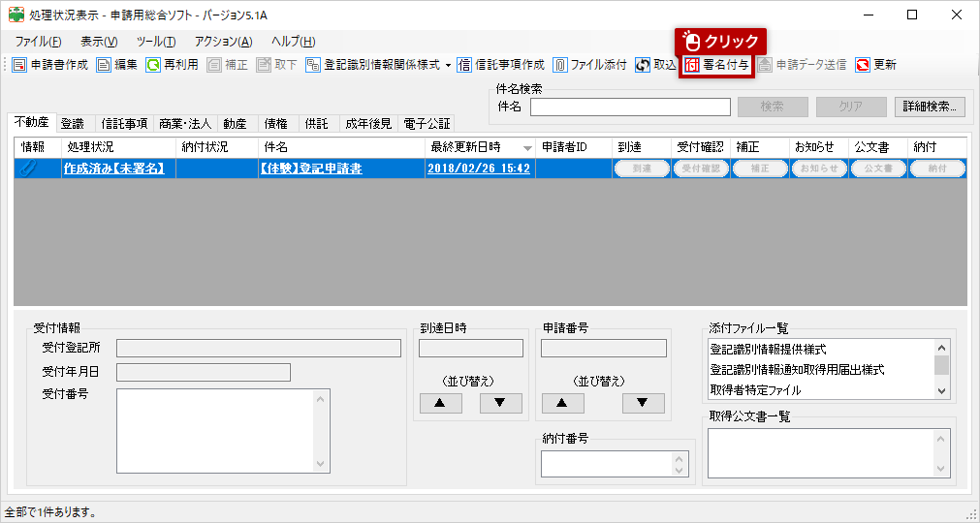Screen dimensions: 980x523
Task: Sort 申請番号 descending with down arrow
Action: [x=643, y=403]
